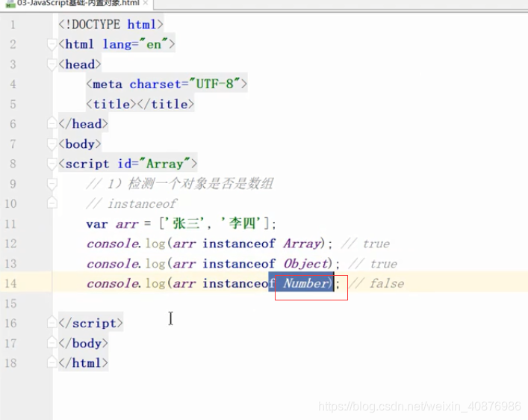Click the closing script fold marker on line 16
The image size is (528, 420).
pos(52,323)
